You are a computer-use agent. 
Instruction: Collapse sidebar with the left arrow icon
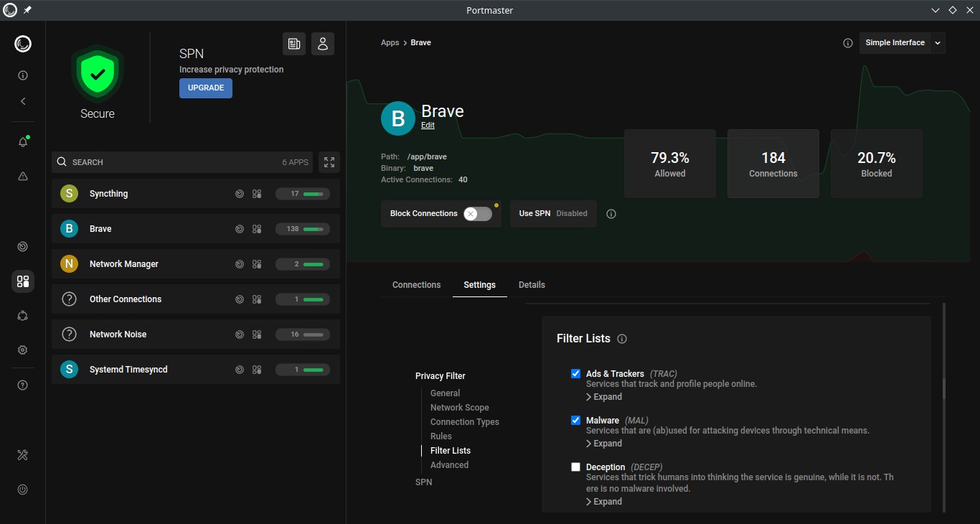pyautogui.click(x=23, y=101)
